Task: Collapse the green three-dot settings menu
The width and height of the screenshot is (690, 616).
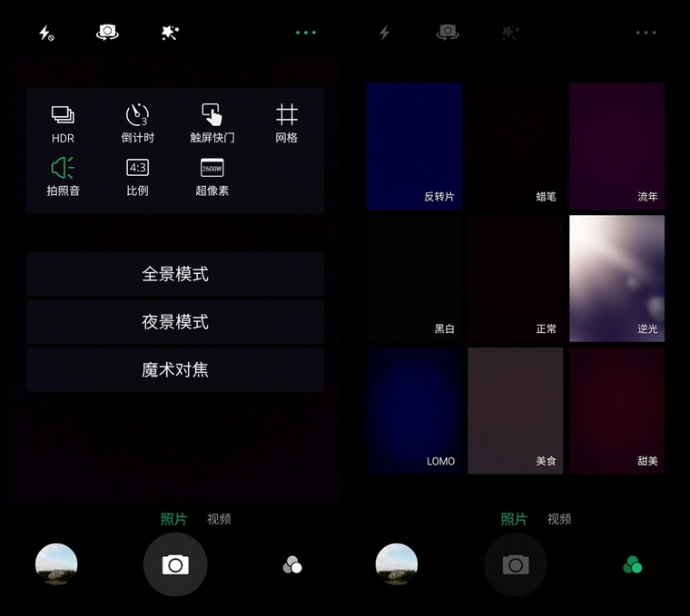Action: 306,33
